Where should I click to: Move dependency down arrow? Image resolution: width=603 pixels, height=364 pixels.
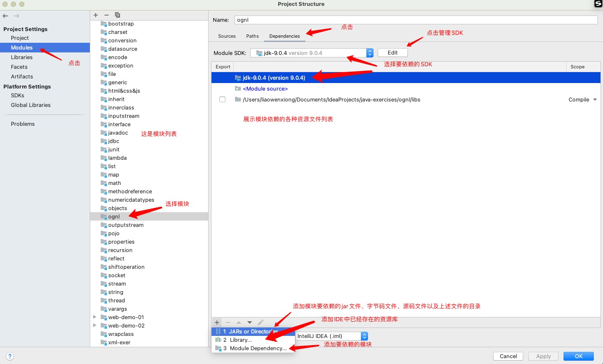[250, 322]
